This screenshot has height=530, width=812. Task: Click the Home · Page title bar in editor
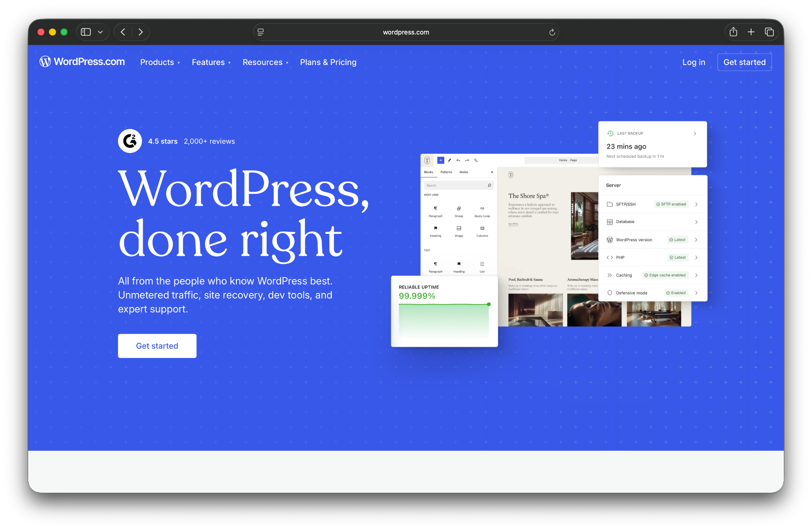561,160
